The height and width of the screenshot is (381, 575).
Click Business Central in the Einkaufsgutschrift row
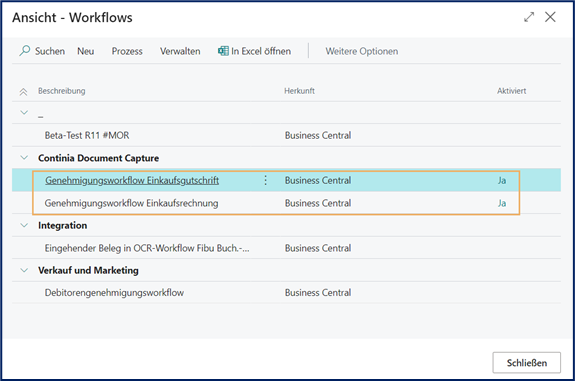(x=318, y=180)
